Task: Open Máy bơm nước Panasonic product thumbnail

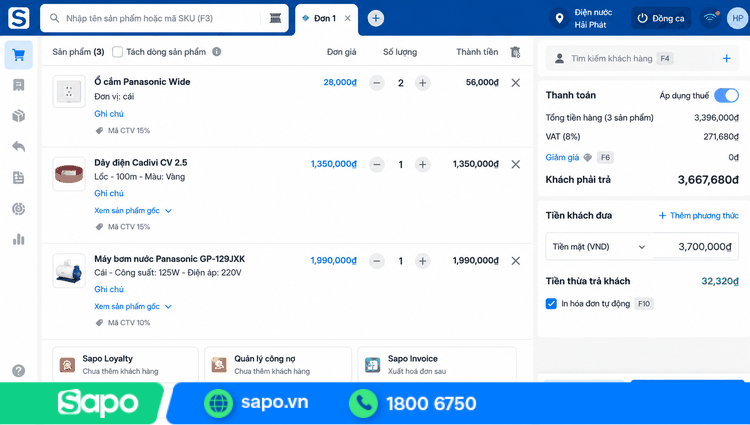Action: click(69, 271)
